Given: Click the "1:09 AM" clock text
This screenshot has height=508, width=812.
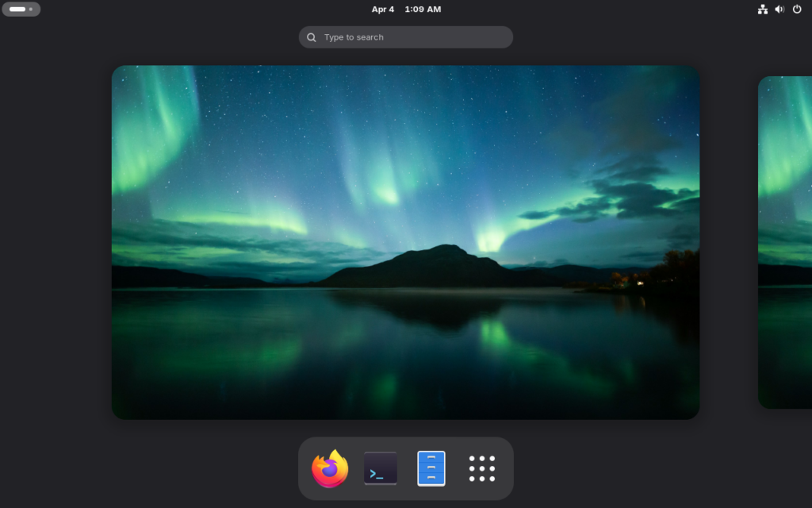Looking at the screenshot, I should point(423,10).
